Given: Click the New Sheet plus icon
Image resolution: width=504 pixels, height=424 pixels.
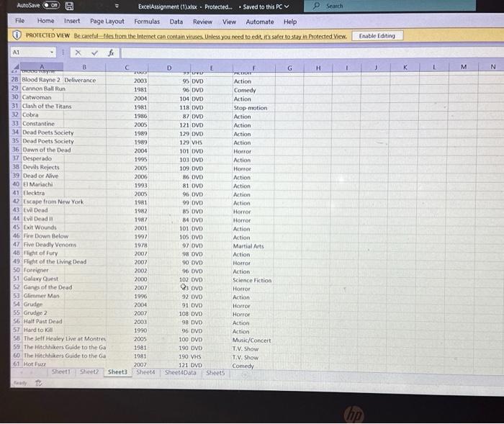Looking at the screenshot, I should click(x=245, y=374).
